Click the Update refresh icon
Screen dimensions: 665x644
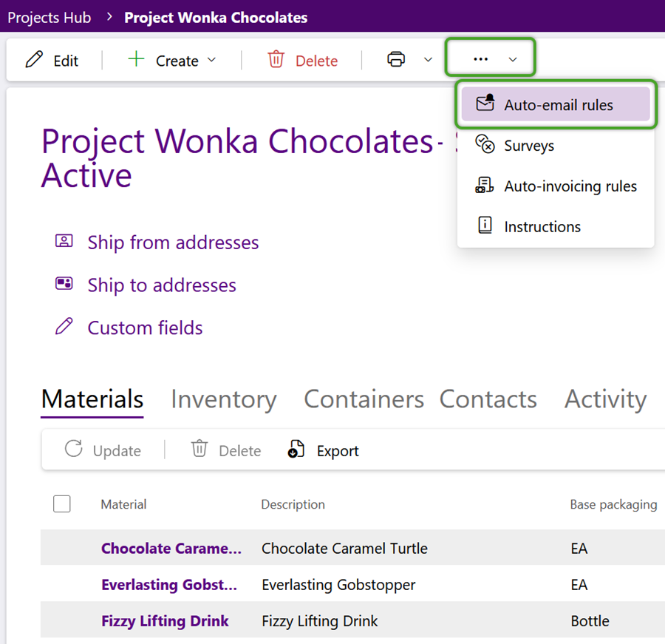74,449
